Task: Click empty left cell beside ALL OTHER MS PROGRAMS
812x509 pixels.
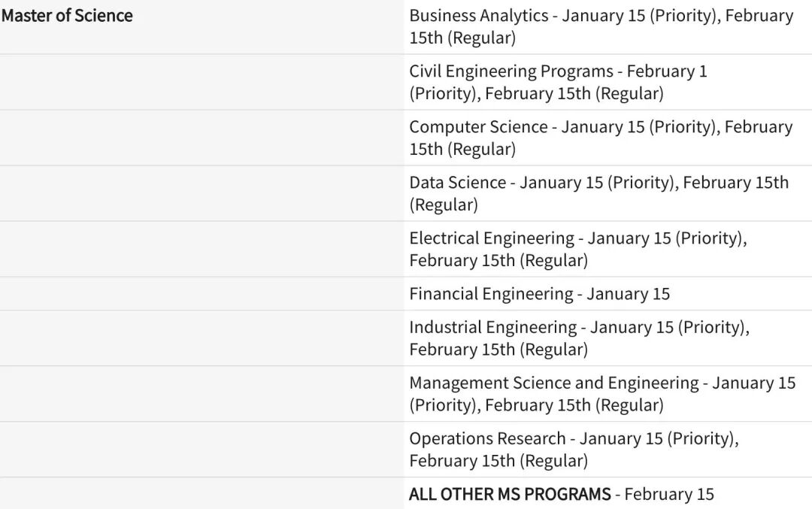Action: tap(201, 494)
